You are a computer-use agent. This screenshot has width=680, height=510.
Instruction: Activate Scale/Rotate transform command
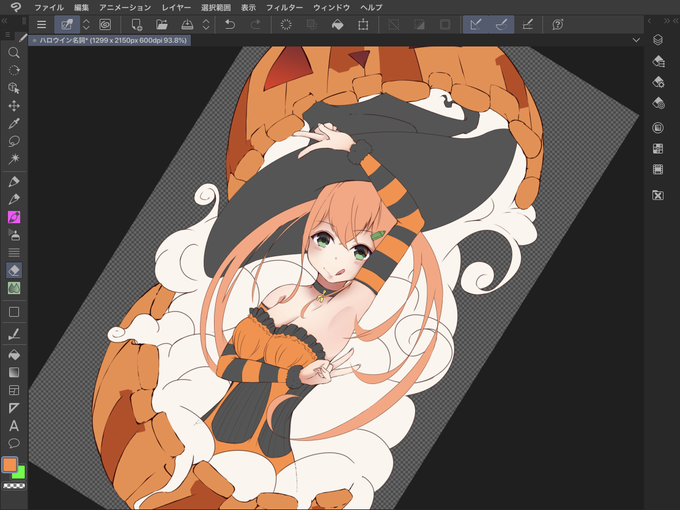point(363,25)
